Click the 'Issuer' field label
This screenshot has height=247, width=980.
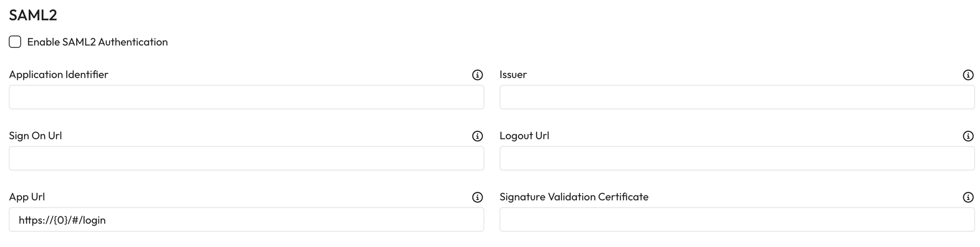(x=513, y=74)
